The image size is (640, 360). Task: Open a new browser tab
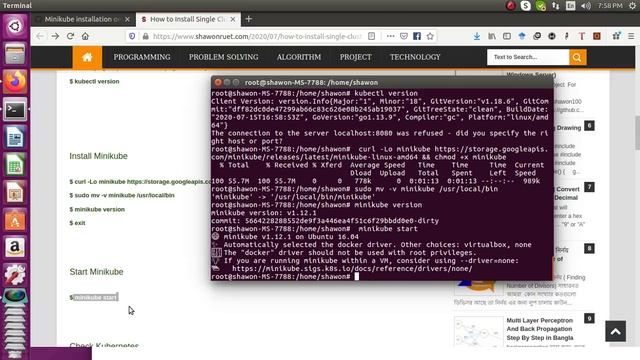tap(248, 19)
